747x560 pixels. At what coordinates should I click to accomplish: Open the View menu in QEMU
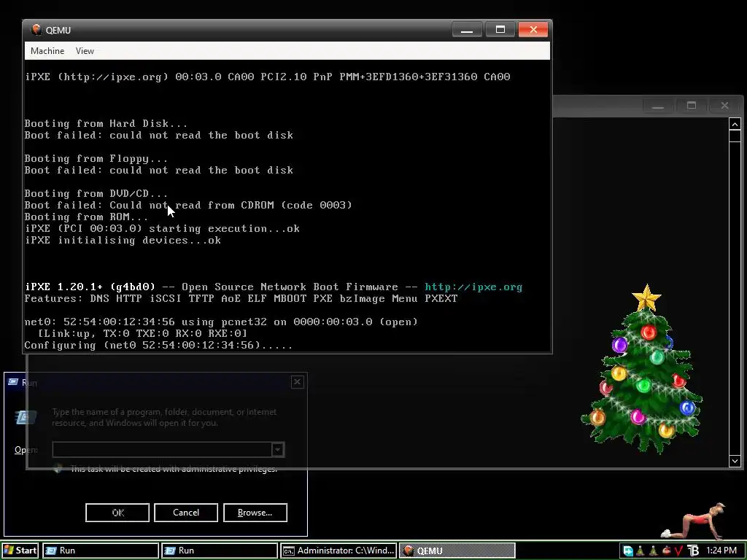[x=85, y=51]
